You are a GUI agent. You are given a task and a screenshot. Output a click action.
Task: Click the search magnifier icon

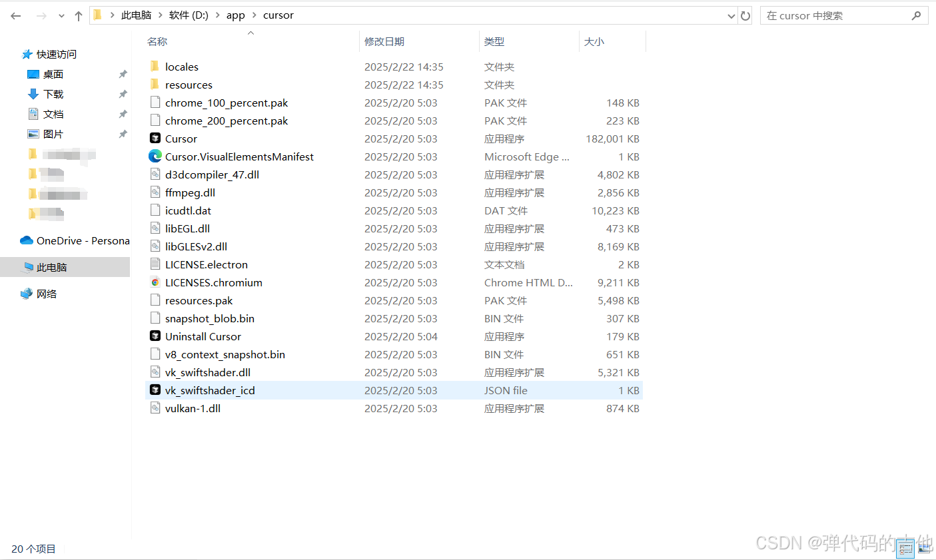(x=917, y=15)
